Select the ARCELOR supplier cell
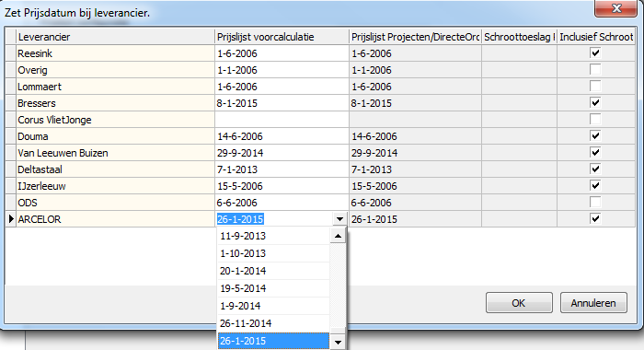The width and height of the screenshot is (644, 350). click(x=115, y=219)
